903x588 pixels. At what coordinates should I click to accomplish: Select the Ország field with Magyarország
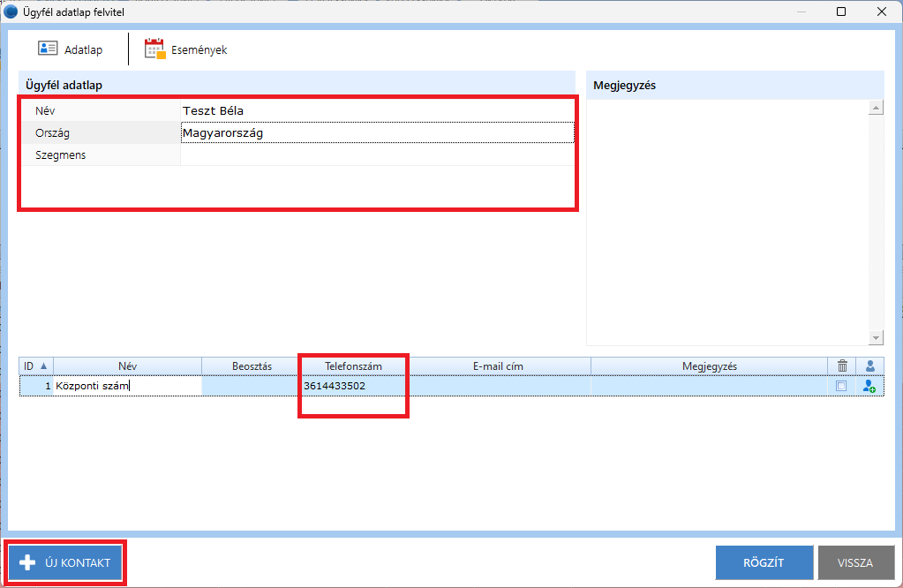pos(376,132)
